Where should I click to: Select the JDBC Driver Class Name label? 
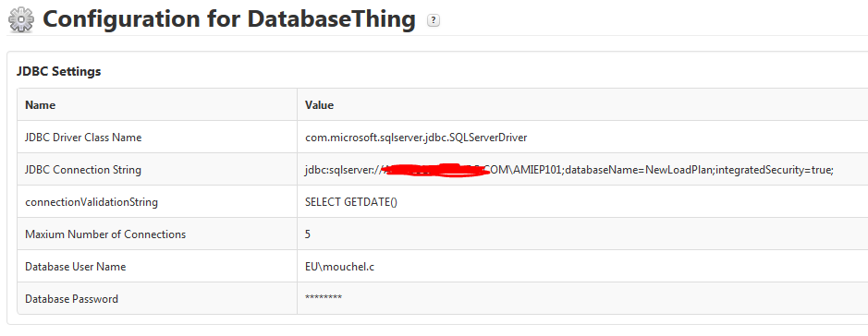83,138
